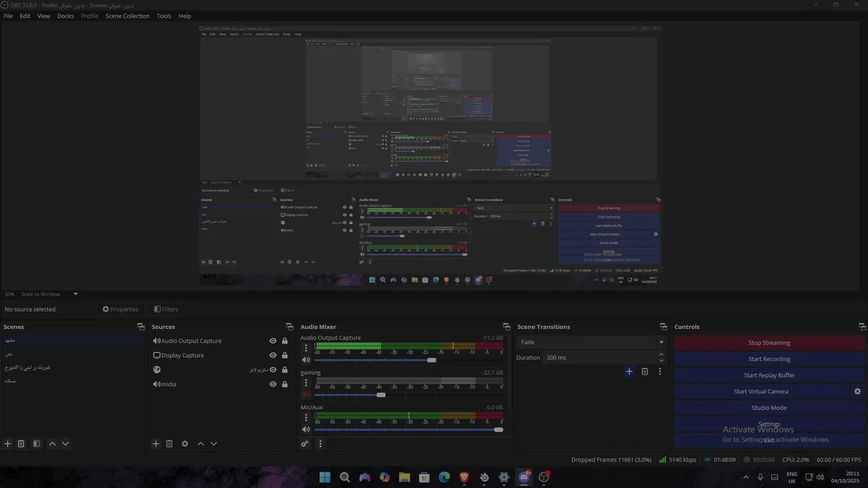Image resolution: width=868 pixels, height=488 pixels.
Task: Open scene filters icon in the Scenes toolbar
Action: point(37,444)
